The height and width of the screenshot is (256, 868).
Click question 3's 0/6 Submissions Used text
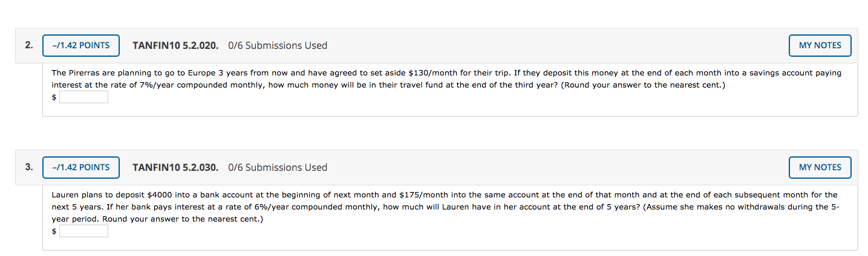278,167
